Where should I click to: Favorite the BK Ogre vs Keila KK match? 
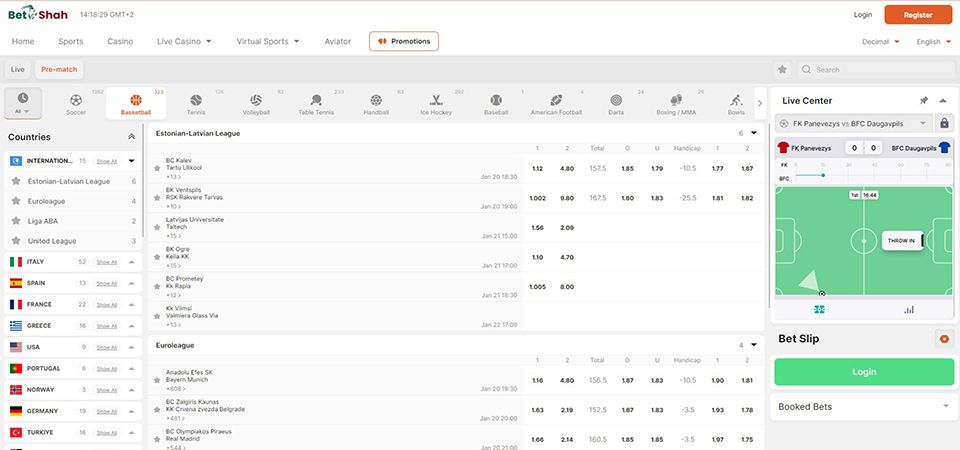click(x=157, y=257)
